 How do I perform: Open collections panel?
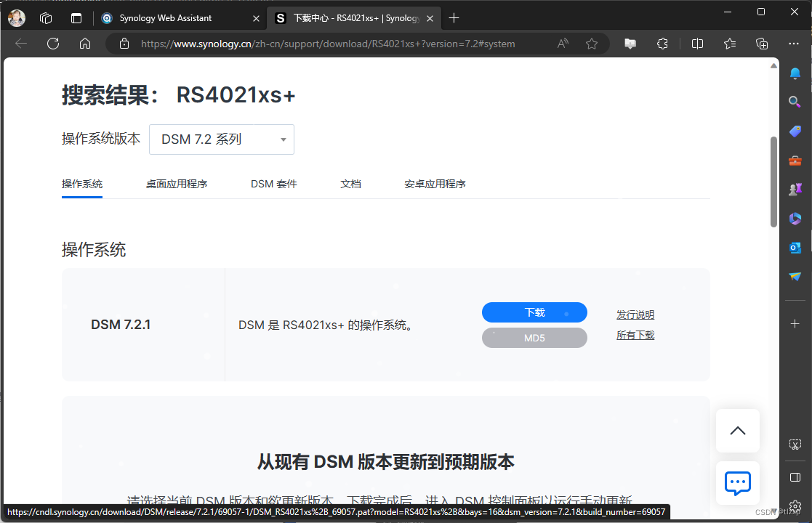(x=762, y=44)
